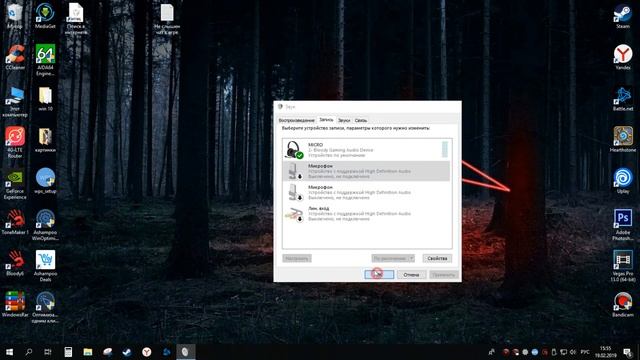Open Calculator from the taskbar
This screenshot has width=640, height=360.
point(68,352)
